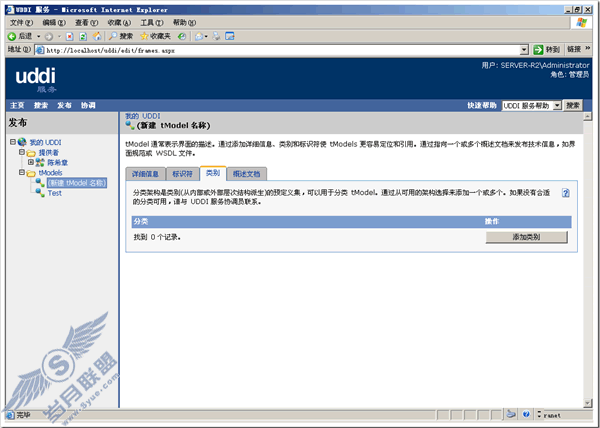This screenshot has width=600, height=428.
Task: Click the folder icon beside 提供者
Action: pyautogui.click(x=31, y=153)
